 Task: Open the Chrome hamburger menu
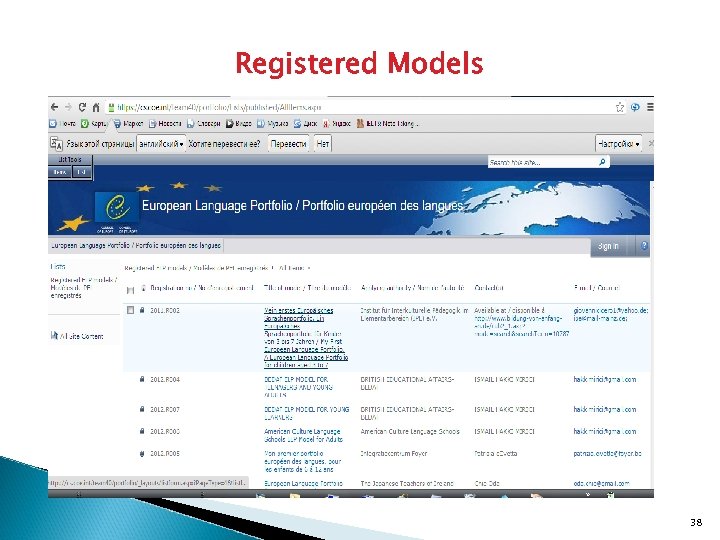point(650,107)
